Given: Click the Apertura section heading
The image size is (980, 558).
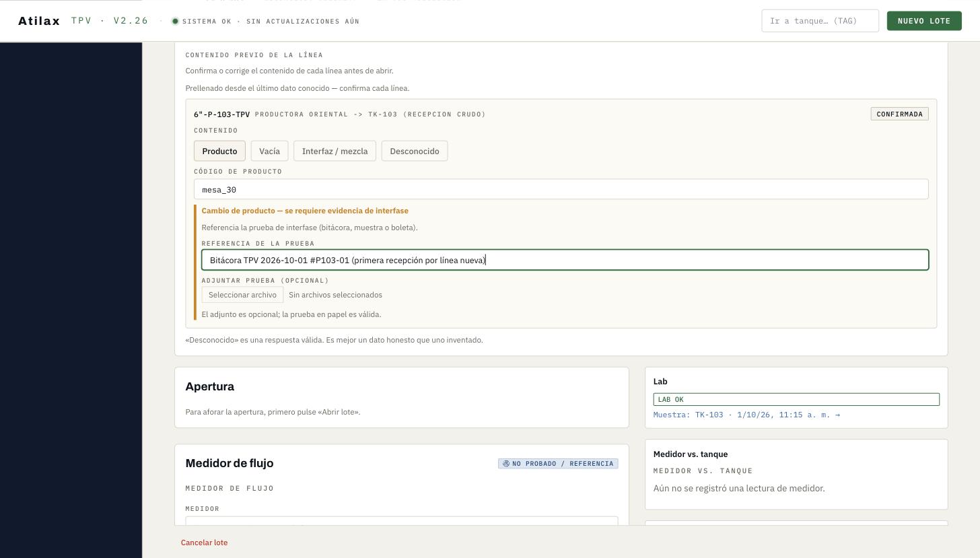Looking at the screenshot, I should click(210, 386).
